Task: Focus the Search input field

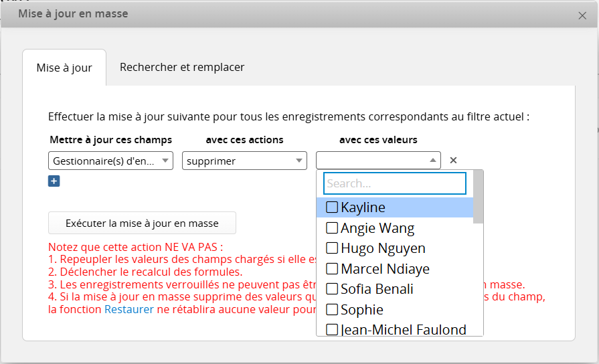Action: click(394, 183)
